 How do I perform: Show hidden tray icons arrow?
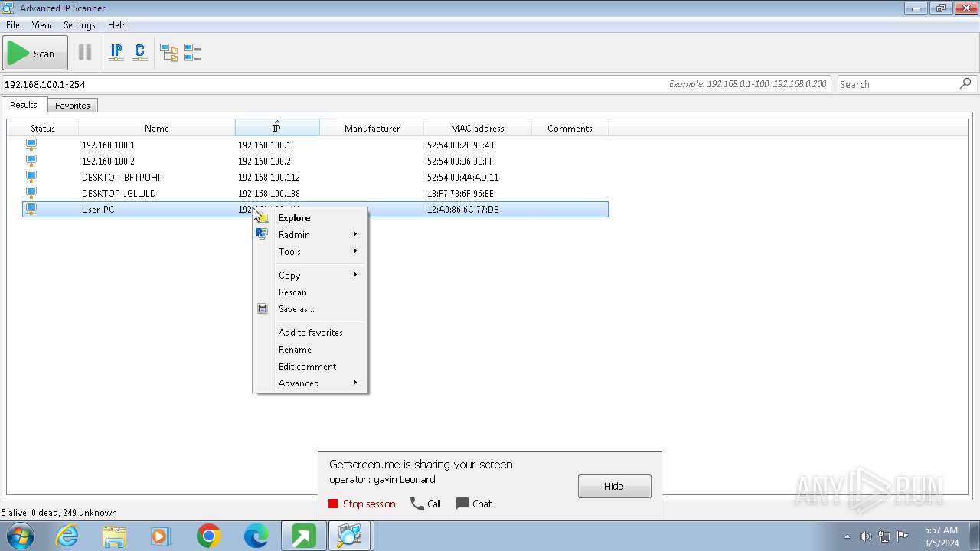(847, 536)
